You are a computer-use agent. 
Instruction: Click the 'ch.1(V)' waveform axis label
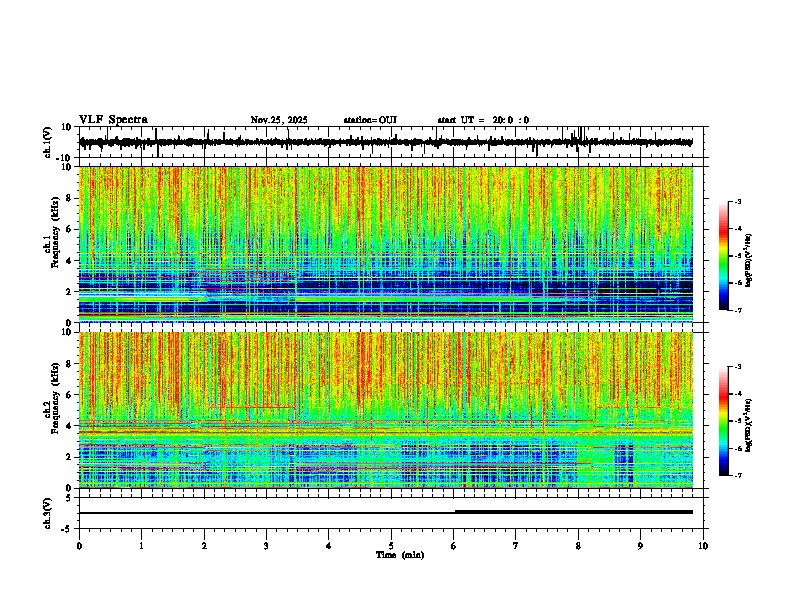(x=48, y=142)
